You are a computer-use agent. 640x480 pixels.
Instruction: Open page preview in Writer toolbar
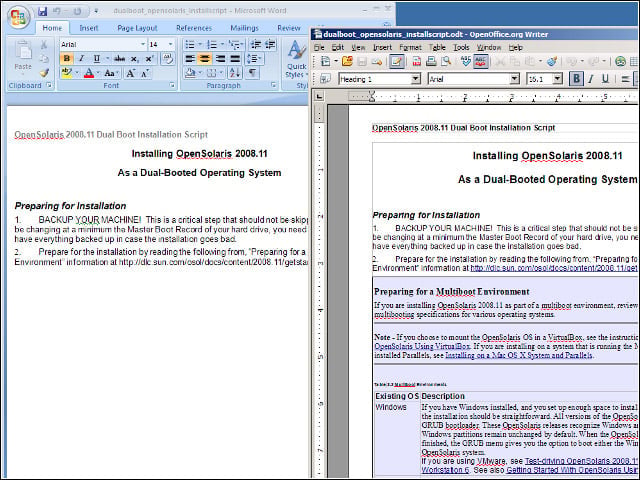[x=446, y=62]
